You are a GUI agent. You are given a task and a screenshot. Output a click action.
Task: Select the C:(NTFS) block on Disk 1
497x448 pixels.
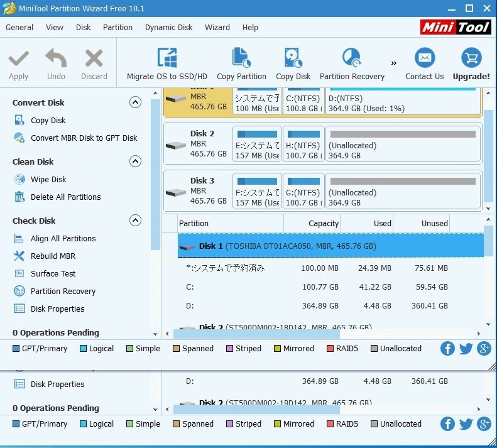tap(303, 101)
